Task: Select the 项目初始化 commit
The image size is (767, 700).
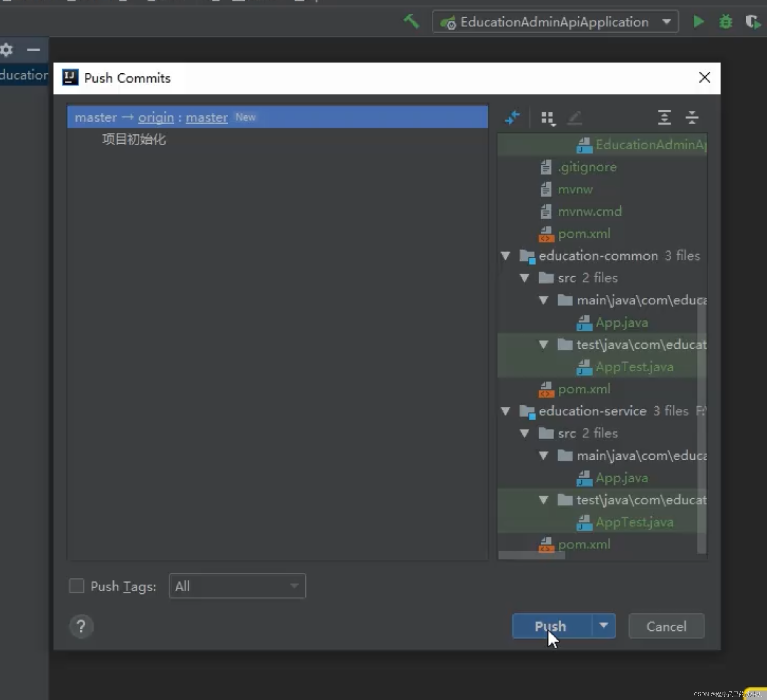Action: (134, 139)
